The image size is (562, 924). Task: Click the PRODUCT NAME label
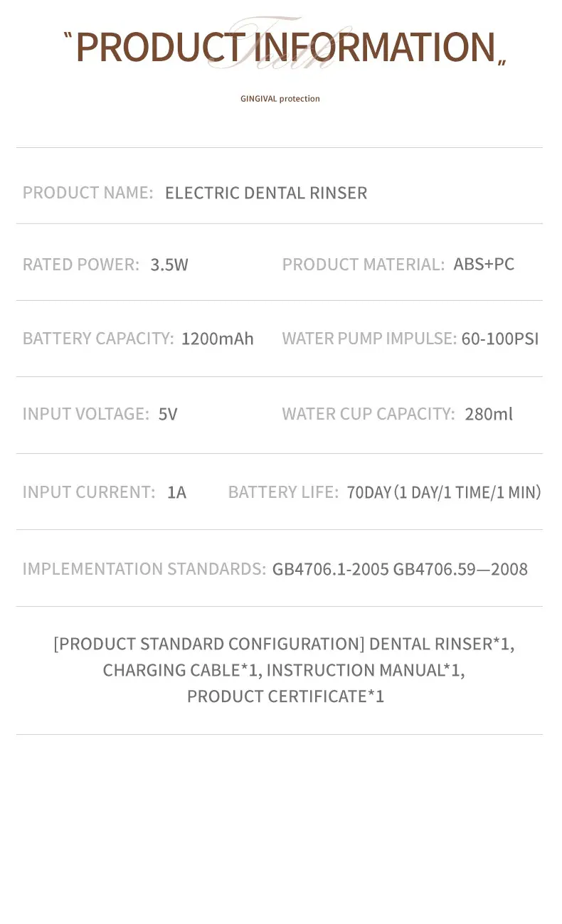pyautogui.click(x=88, y=193)
